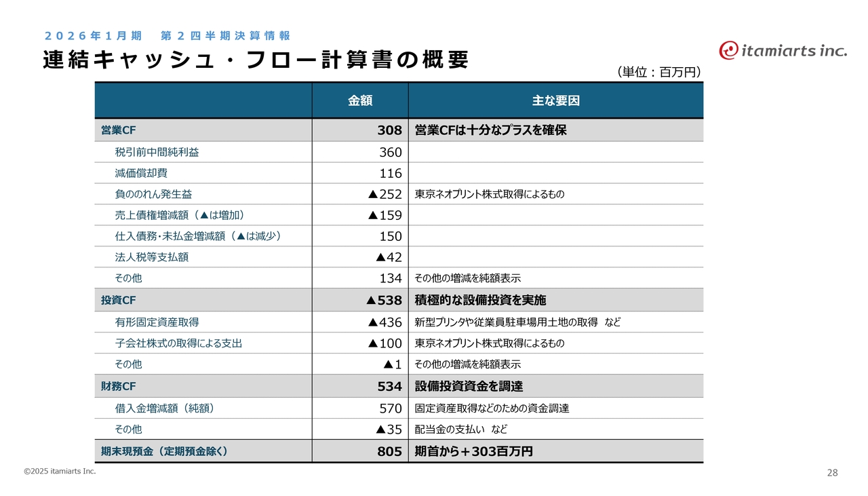This screenshot has width=868, height=496.
Task: Click the 金額 column header
Action: pyautogui.click(x=360, y=101)
